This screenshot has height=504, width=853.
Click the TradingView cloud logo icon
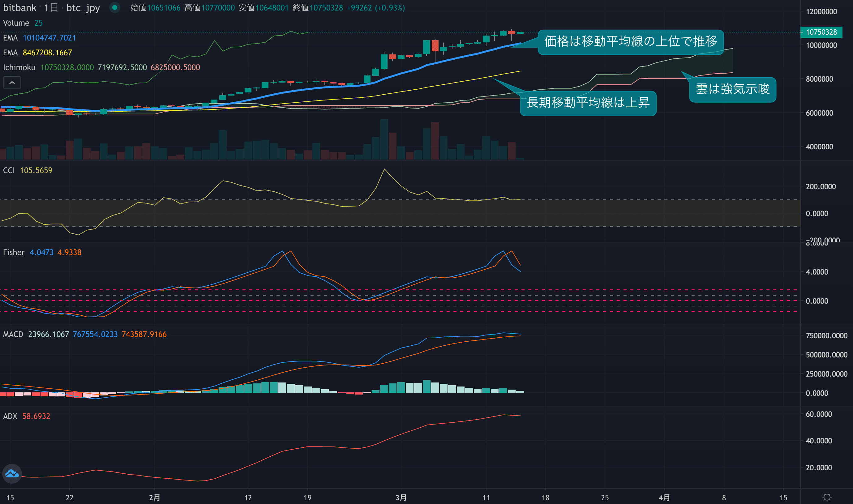click(x=12, y=473)
